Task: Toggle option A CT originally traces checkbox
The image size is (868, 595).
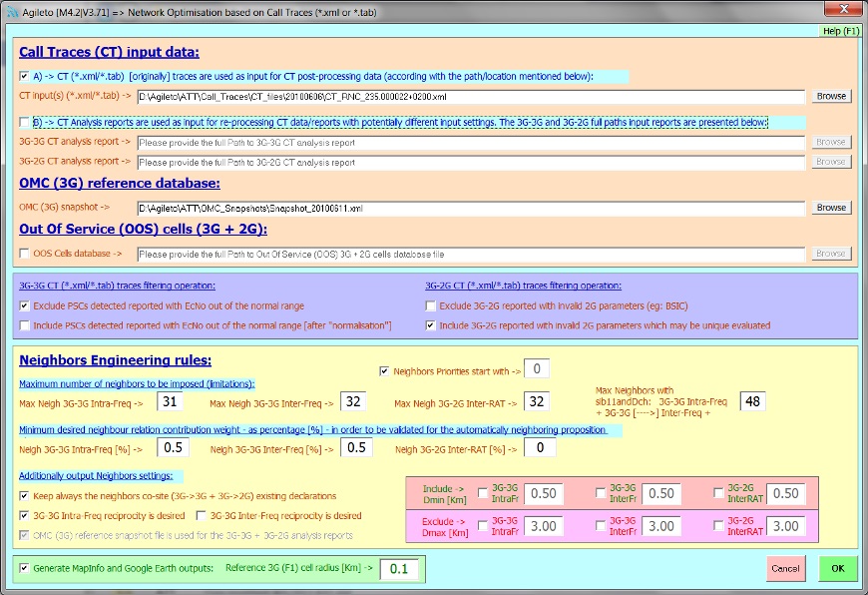Action: tap(25, 76)
